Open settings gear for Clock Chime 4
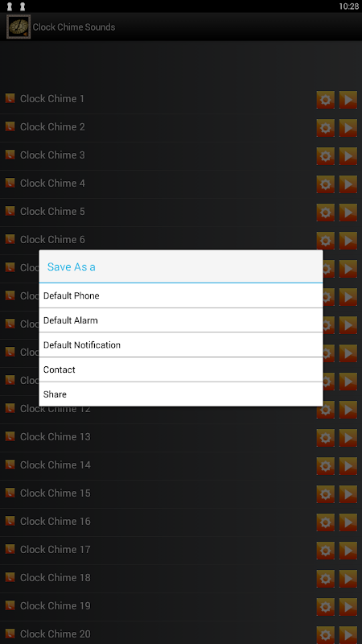The height and width of the screenshot is (644, 362). coord(326,184)
